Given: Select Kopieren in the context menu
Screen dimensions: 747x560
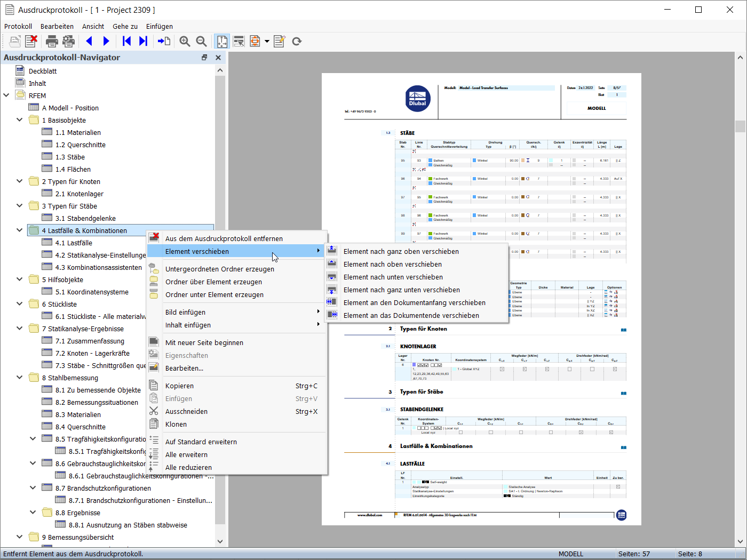Looking at the screenshot, I should pos(179,386).
